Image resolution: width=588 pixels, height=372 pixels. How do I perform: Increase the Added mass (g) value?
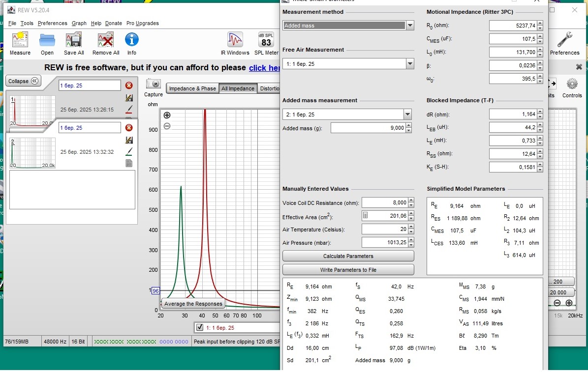pyautogui.click(x=409, y=126)
